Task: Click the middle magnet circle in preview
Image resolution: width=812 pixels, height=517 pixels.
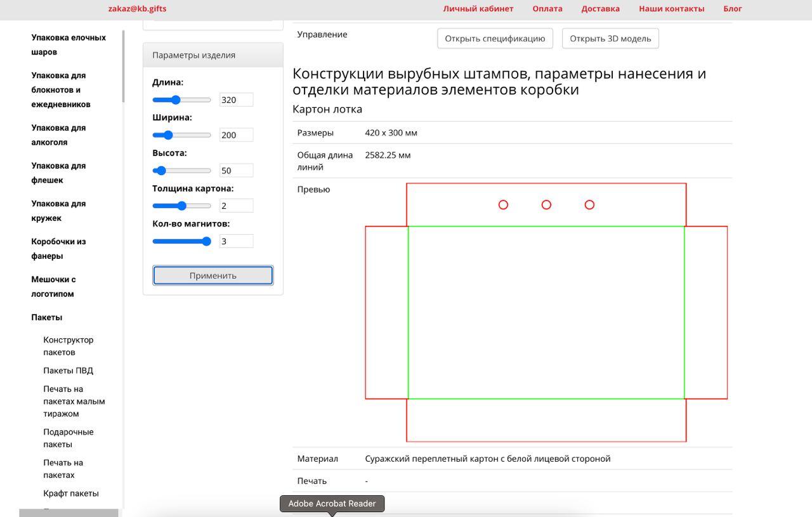Action: (x=546, y=205)
